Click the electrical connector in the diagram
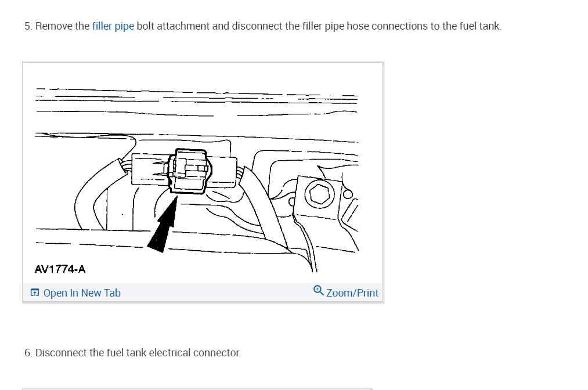This screenshot has width=588, height=390. click(x=190, y=171)
